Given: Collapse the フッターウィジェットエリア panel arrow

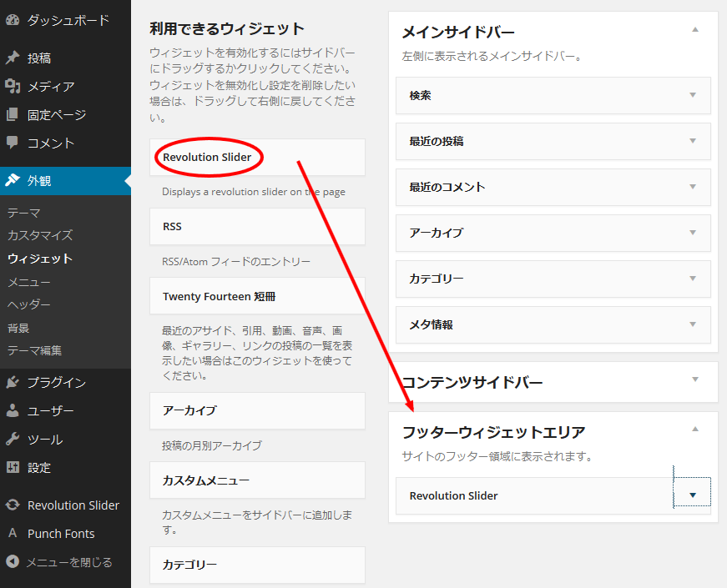Looking at the screenshot, I should pos(695,429).
